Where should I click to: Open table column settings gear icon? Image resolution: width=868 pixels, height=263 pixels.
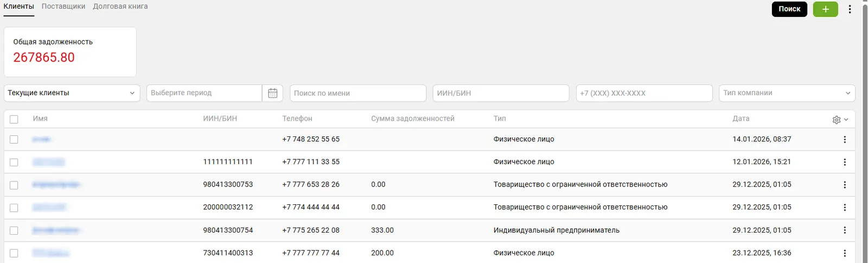[x=837, y=120]
